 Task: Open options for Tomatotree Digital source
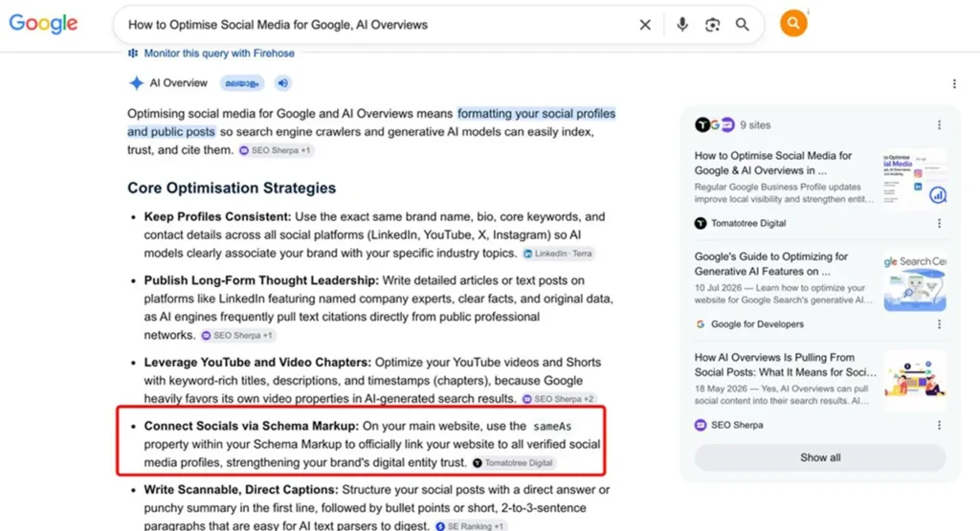[x=939, y=223]
